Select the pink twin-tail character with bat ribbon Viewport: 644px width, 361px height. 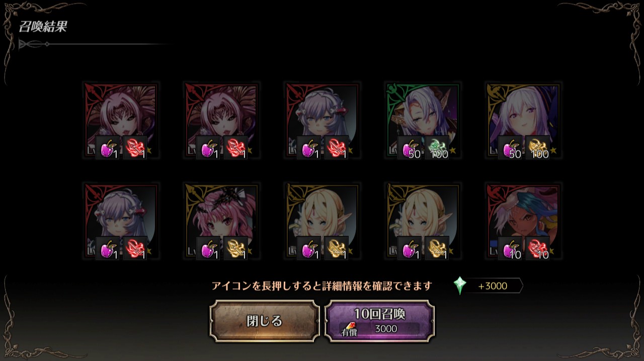pos(221,222)
